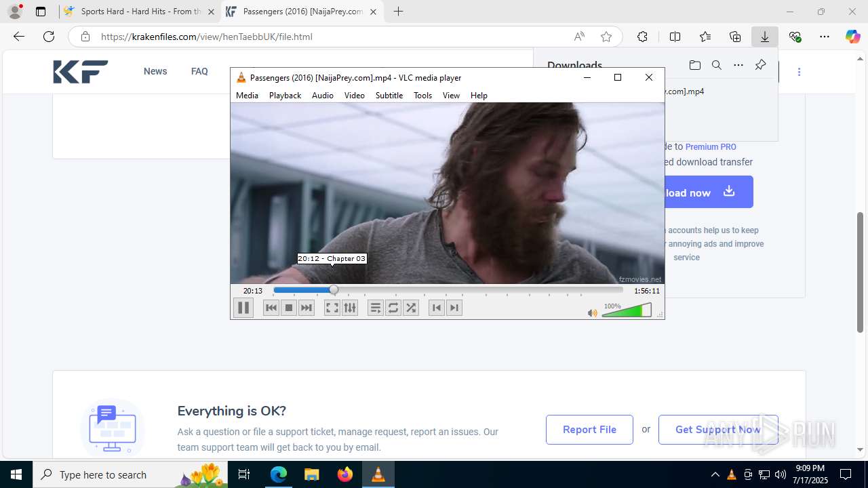Click VLC next media button
The height and width of the screenshot is (488, 868).
307,308
